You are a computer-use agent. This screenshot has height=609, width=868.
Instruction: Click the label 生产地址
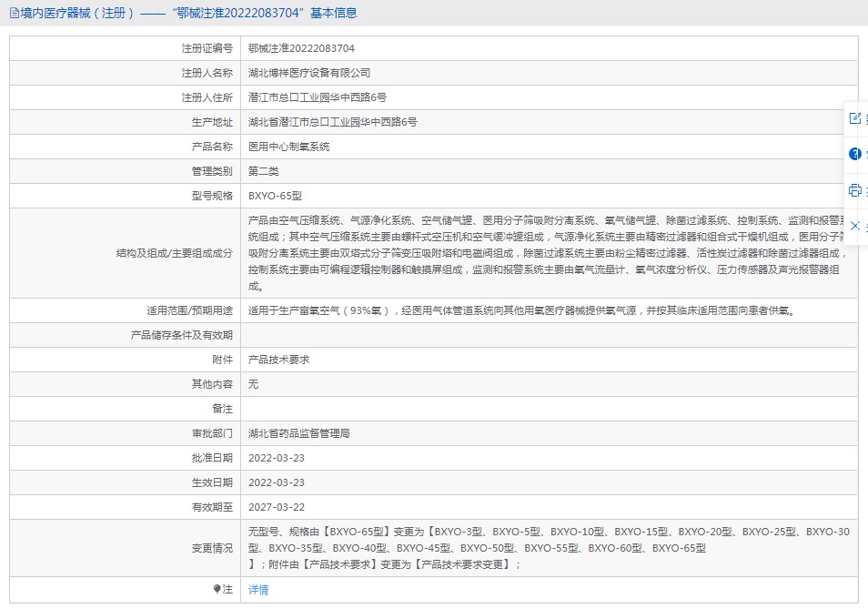(212, 122)
